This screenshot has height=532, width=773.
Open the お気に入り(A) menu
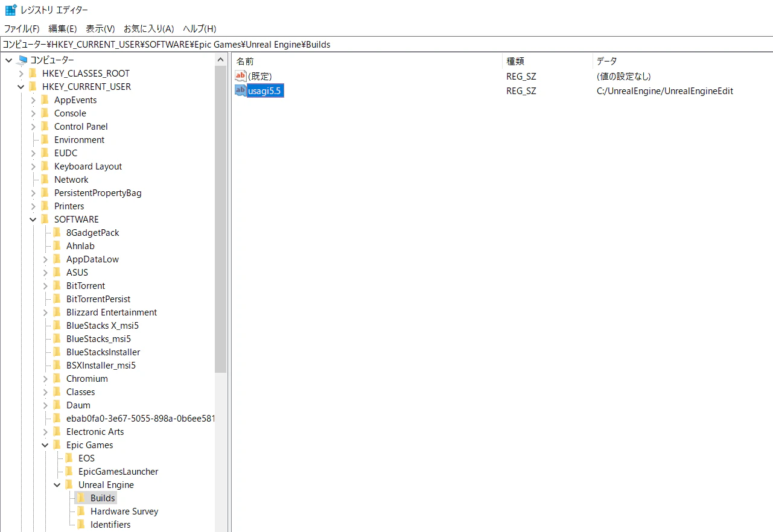pos(148,28)
